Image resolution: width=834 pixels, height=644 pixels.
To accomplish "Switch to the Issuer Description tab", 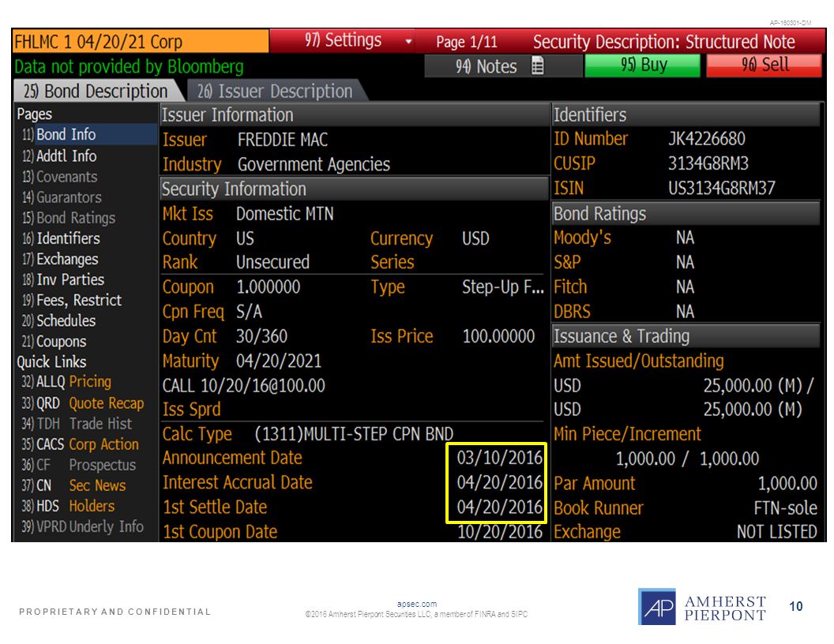I will (275, 91).
